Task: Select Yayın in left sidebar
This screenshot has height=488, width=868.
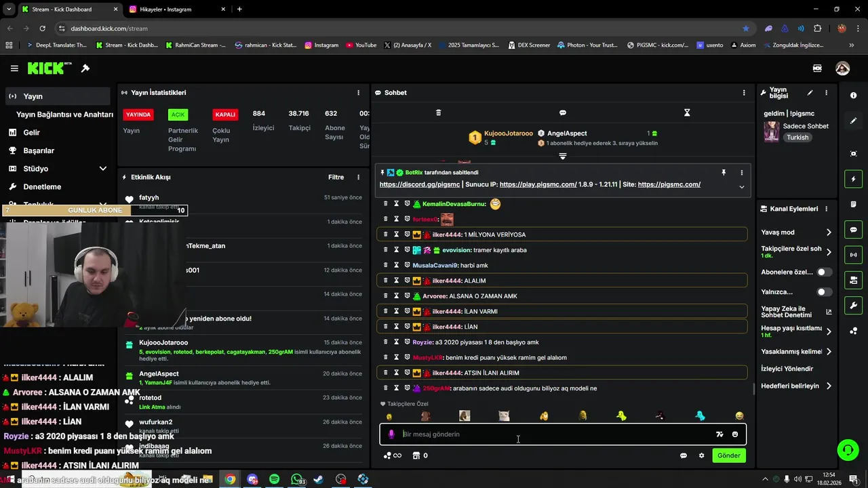Action: tap(58, 96)
